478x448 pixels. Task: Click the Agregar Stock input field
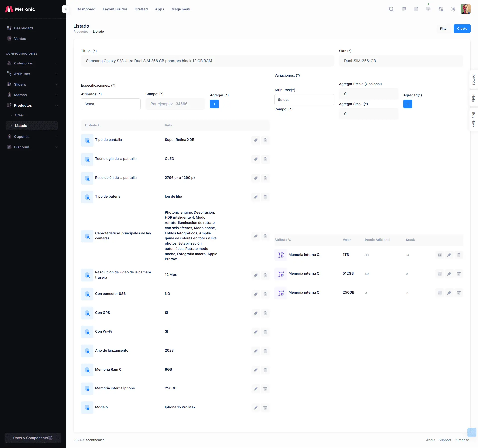click(368, 114)
